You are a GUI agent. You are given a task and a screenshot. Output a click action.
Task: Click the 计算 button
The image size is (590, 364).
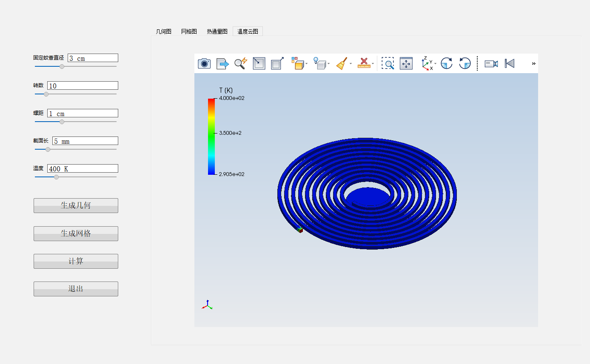coord(76,261)
